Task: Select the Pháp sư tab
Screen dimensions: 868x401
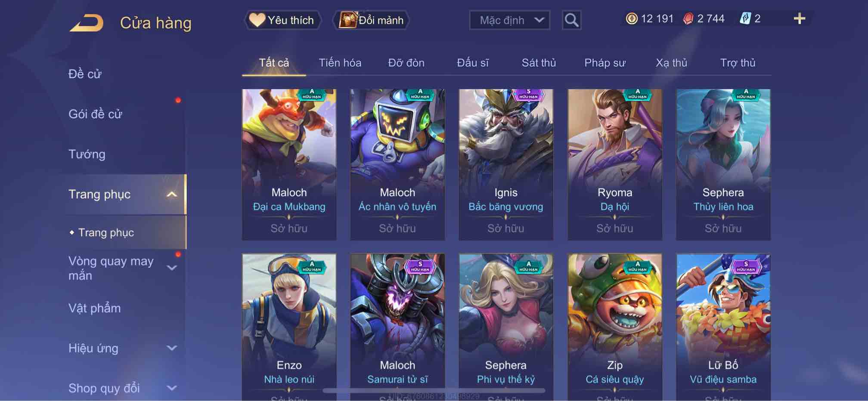Action: (605, 63)
